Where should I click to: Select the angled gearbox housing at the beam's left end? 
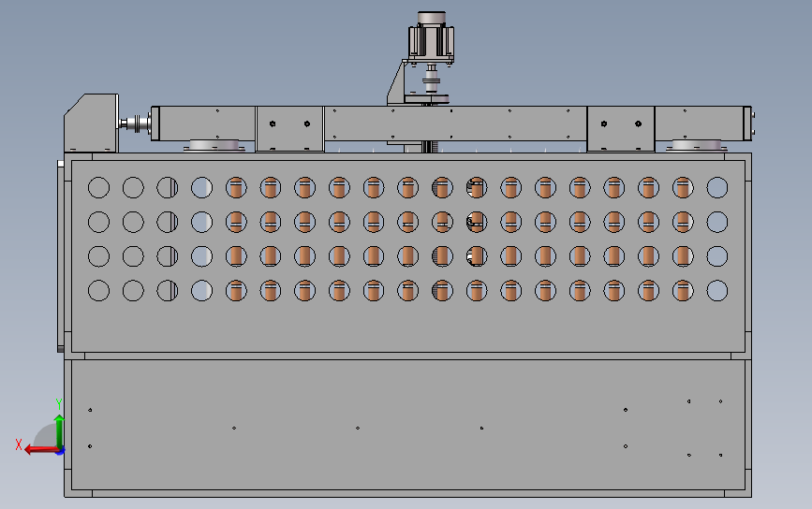coord(91,124)
